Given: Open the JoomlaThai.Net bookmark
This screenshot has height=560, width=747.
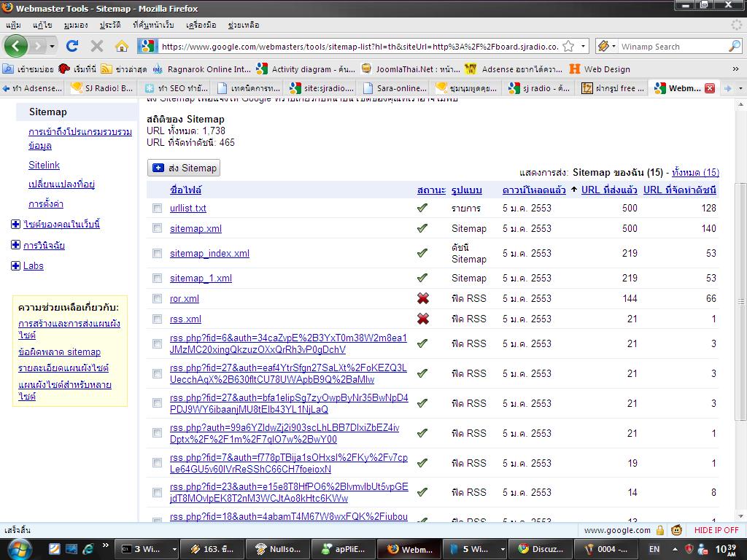Looking at the screenshot, I should click(x=410, y=69).
